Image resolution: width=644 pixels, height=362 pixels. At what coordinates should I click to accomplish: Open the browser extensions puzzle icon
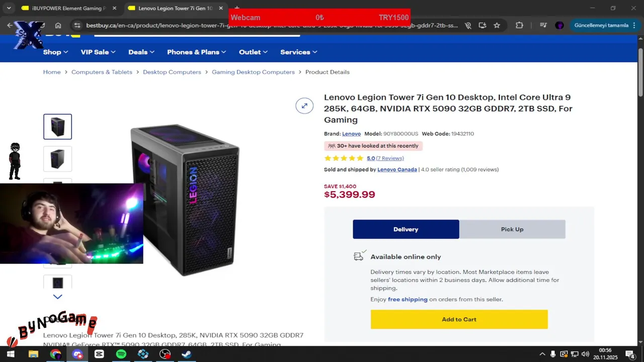click(x=519, y=25)
